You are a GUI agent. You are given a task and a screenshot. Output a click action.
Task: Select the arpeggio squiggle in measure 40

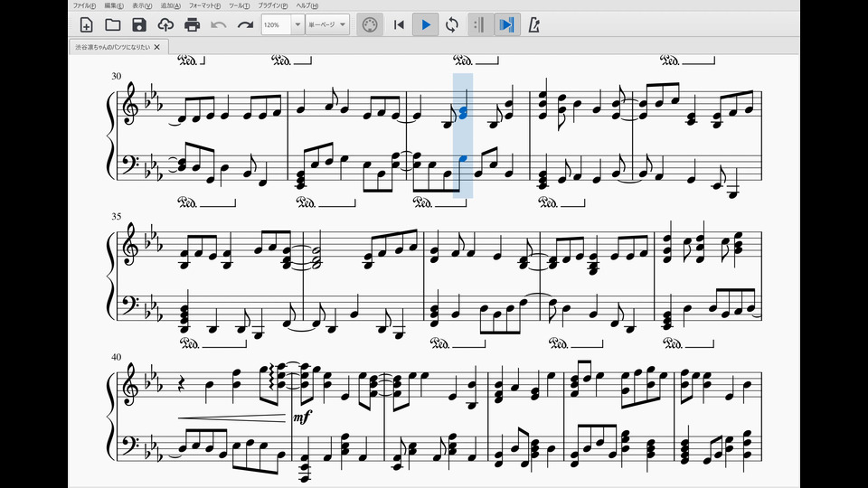272,378
